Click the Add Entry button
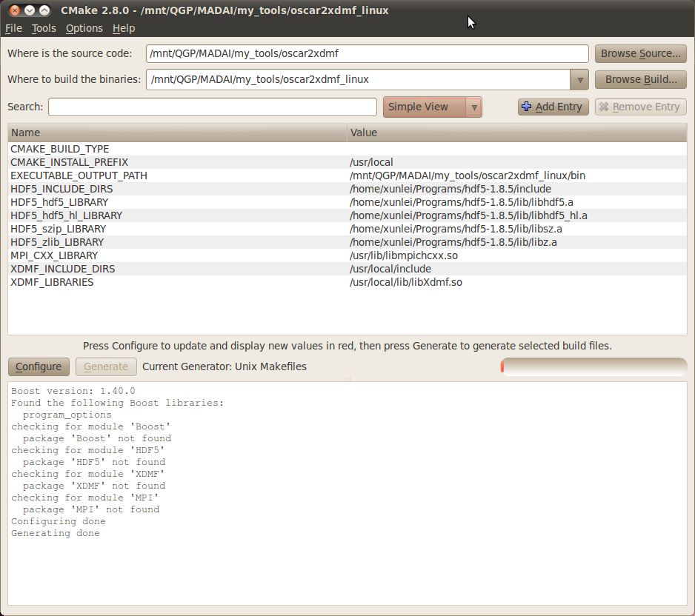The width and height of the screenshot is (695, 616). (553, 107)
